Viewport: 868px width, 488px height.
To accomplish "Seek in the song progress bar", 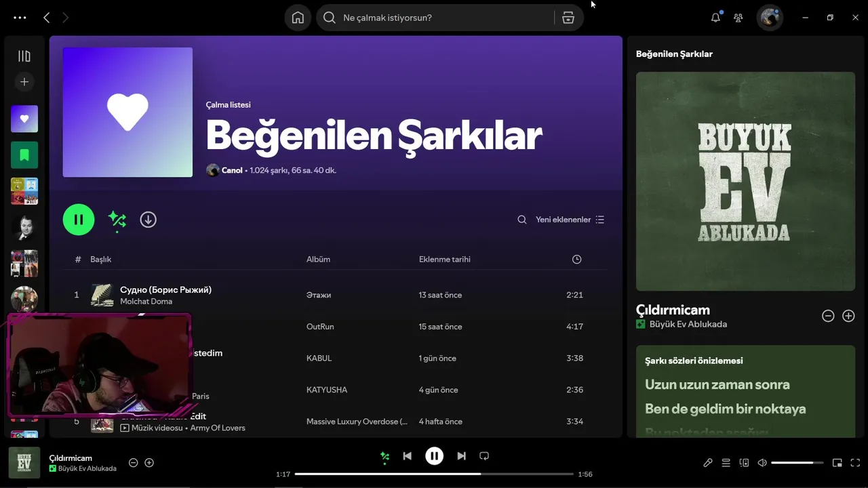I will click(x=434, y=474).
